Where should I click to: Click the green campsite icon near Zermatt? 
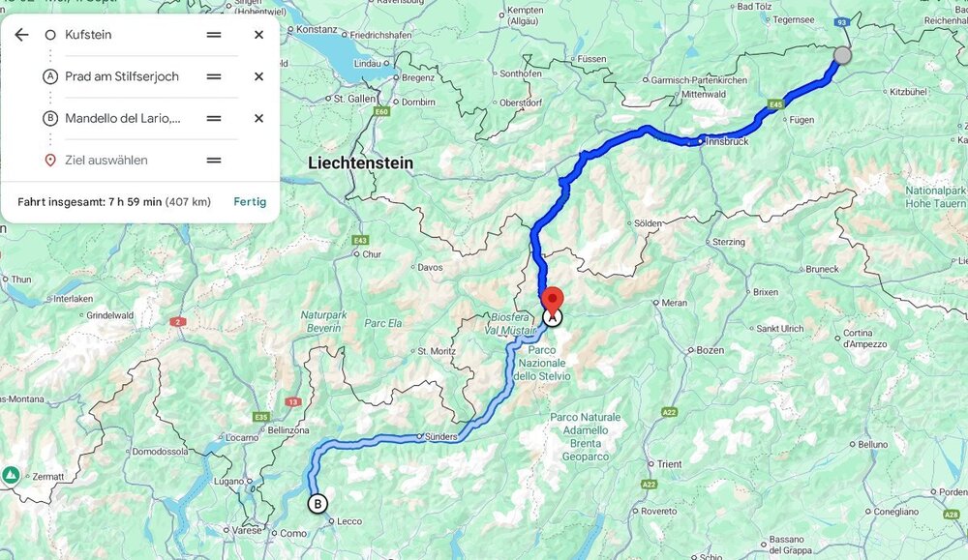[x=11, y=476]
